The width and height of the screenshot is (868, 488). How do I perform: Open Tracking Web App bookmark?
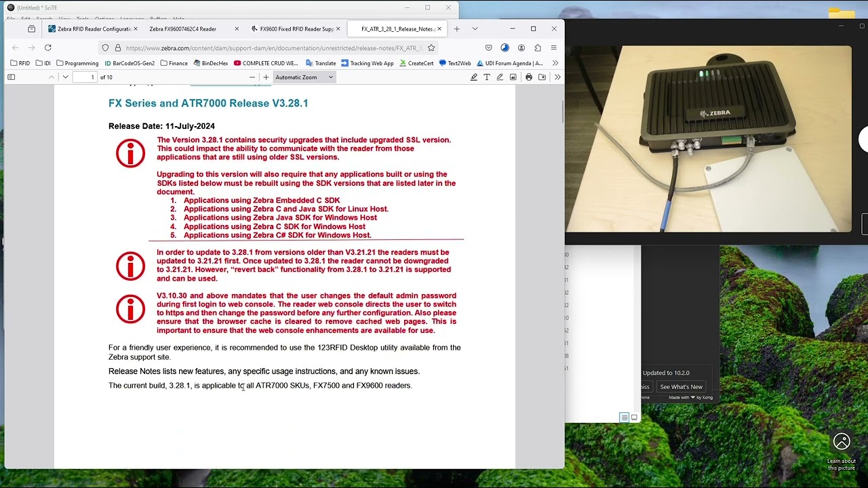(x=367, y=63)
